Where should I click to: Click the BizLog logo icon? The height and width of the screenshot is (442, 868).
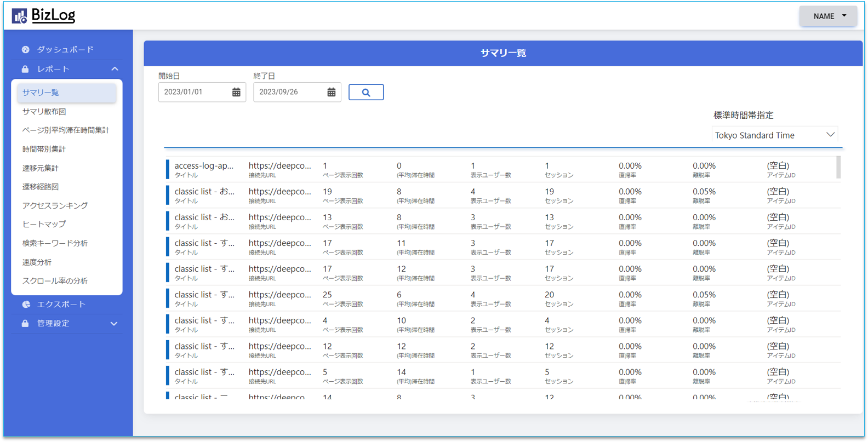pos(20,16)
